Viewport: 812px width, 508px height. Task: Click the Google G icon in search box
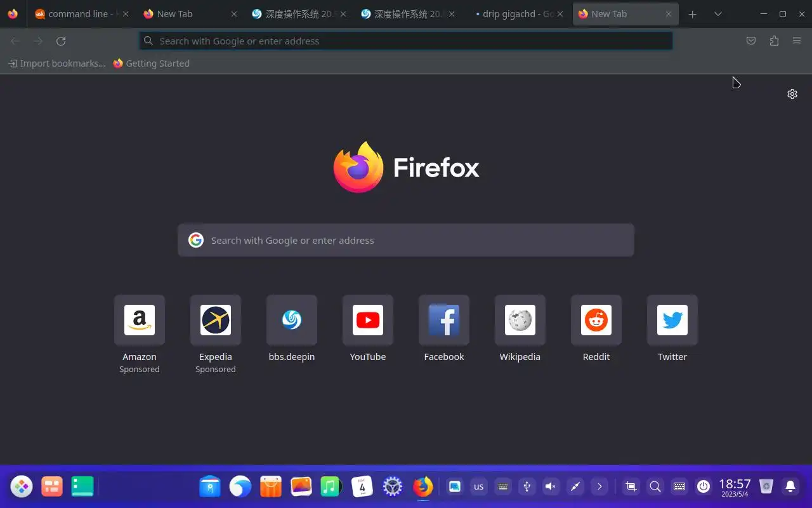click(196, 240)
